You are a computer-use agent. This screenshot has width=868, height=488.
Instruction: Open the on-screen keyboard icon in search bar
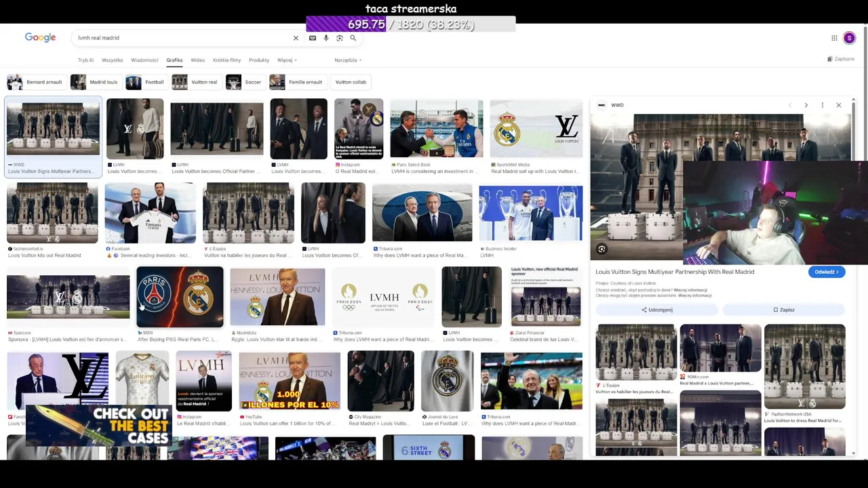[313, 38]
